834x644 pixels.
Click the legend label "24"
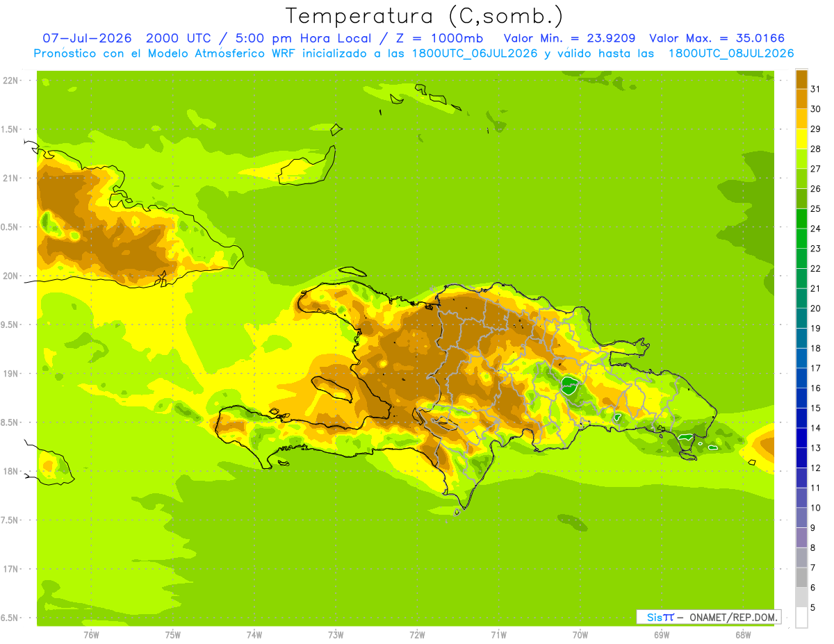tap(815, 229)
